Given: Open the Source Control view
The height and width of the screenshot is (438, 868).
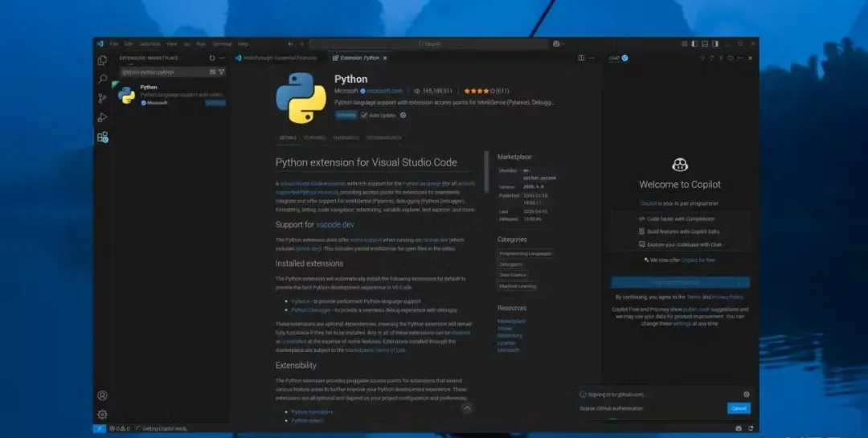Looking at the screenshot, I should click(102, 99).
